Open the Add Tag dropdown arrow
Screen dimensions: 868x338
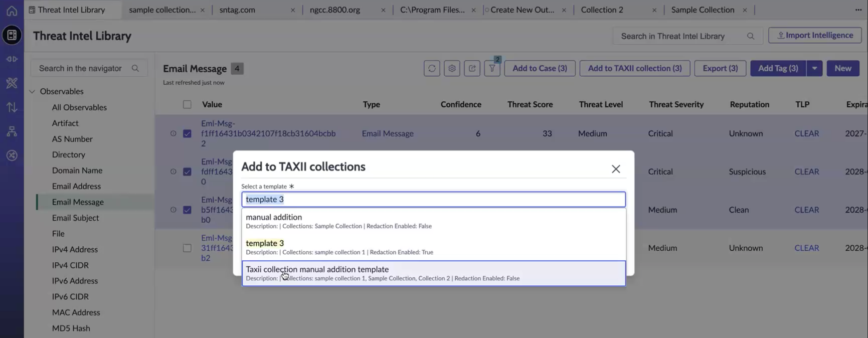click(814, 68)
